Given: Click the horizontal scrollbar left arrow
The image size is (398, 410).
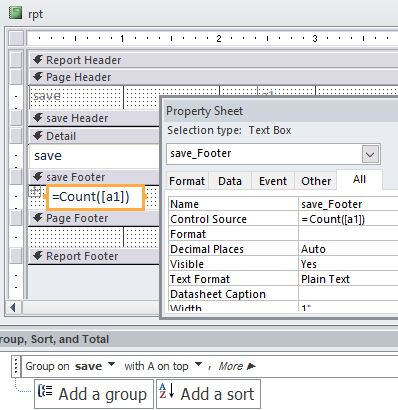Looking at the screenshot, I should tap(13, 307).
